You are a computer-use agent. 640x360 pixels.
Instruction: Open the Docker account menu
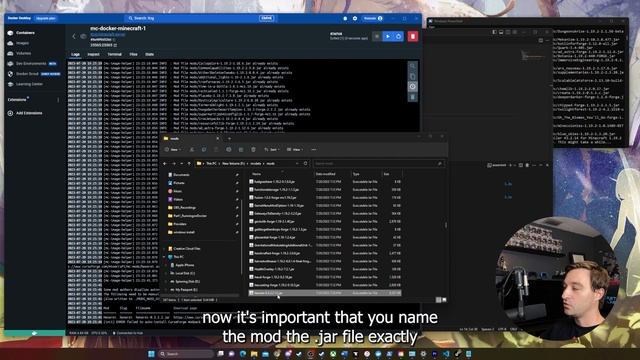tap(373, 18)
